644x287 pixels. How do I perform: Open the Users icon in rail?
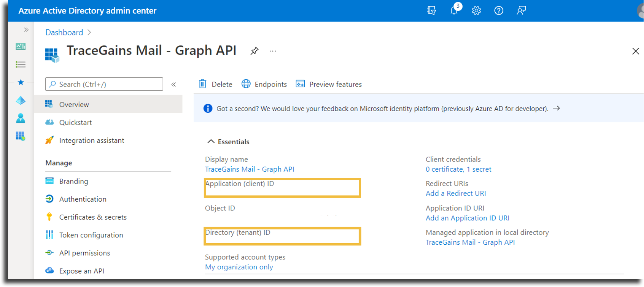[21, 118]
